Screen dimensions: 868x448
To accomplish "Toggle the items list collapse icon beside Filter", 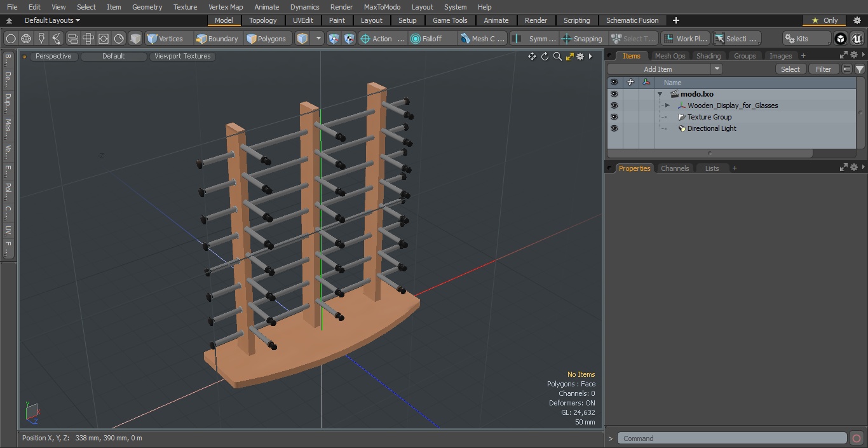I will click(x=847, y=69).
